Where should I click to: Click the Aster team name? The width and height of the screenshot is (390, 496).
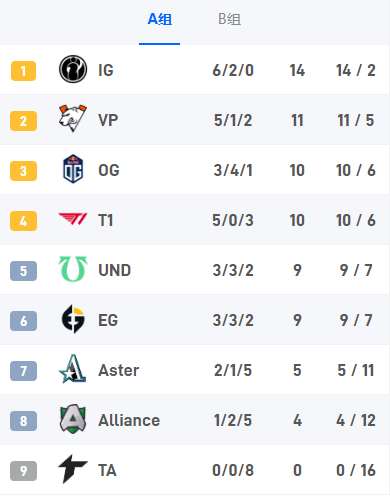119,370
